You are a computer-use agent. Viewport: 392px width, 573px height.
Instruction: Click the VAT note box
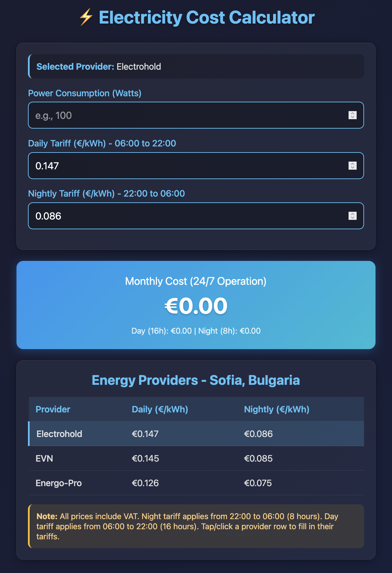coord(196,526)
